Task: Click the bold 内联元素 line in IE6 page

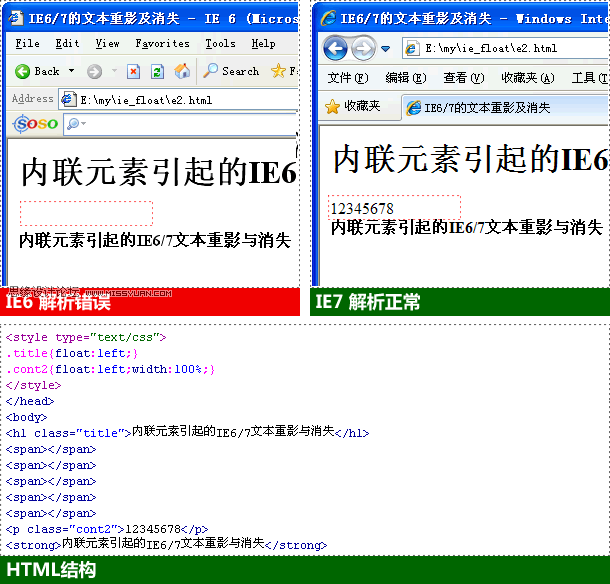Action: [x=155, y=240]
